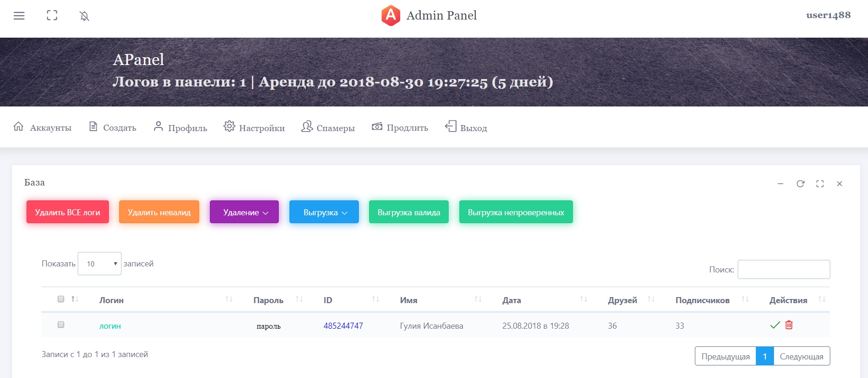The width and height of the screenshot is (868, 378).
Task: Go to the Следующая page
Action: point(801,356)
